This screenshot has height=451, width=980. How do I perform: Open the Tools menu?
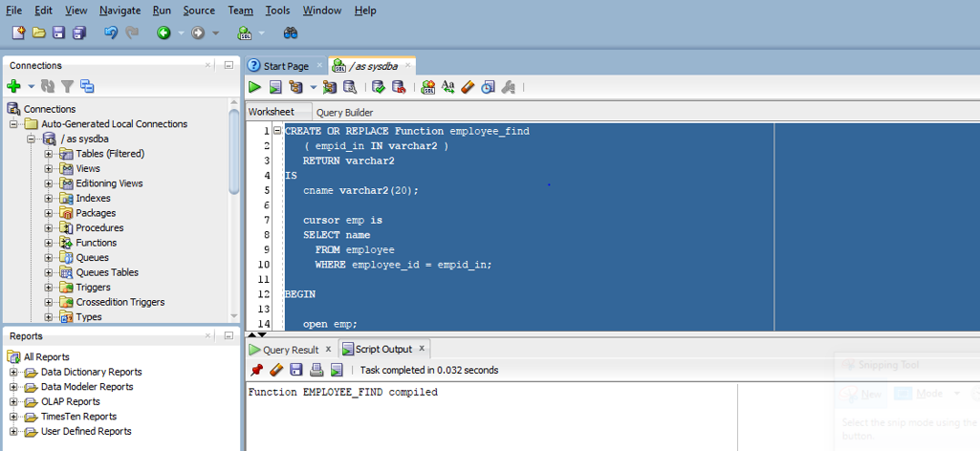[x=277, y=10]
